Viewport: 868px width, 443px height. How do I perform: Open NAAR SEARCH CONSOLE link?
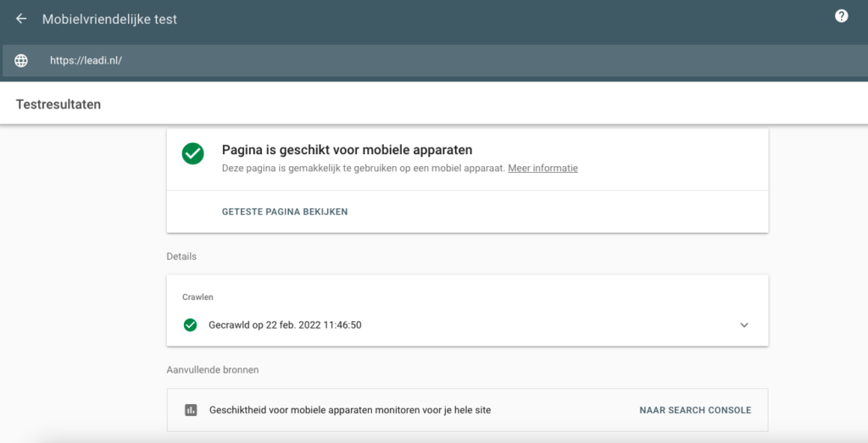pos(695,410)
